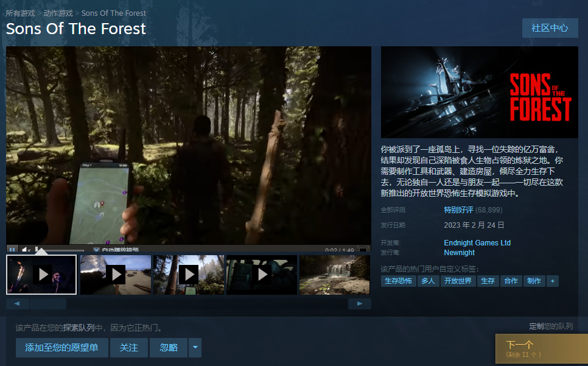Expand more tags with the plus button

(552, 281)
